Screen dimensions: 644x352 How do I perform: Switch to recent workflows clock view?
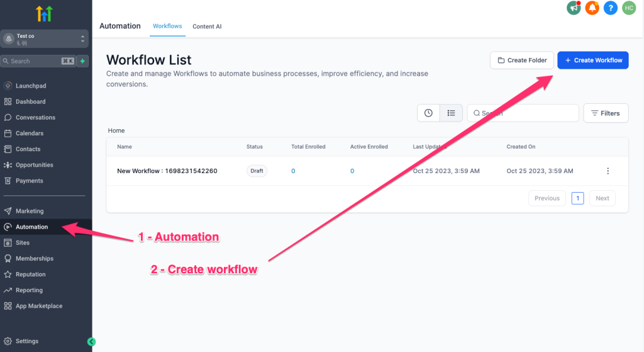tap(428, 113)
